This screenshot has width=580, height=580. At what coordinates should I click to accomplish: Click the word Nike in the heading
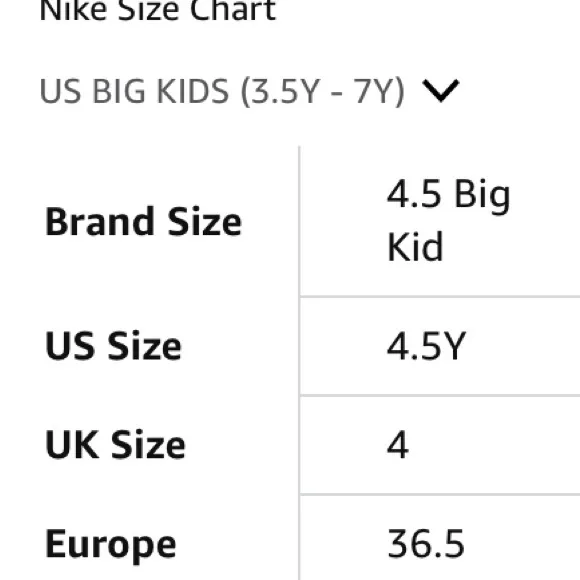click(x=73, y=10)
